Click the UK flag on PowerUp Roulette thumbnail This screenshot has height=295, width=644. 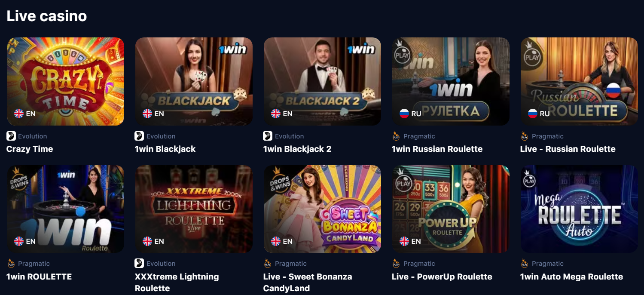pyautogui.click(x=404, y=241)
